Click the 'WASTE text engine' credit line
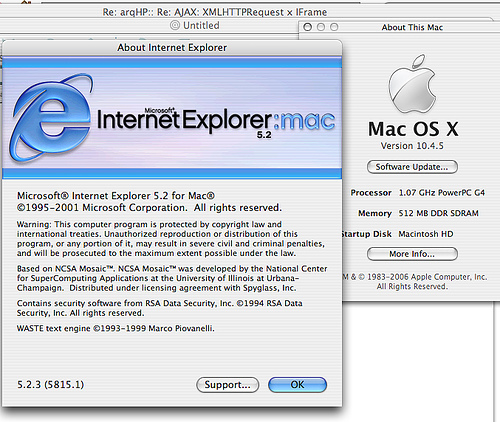 coord(116,329)
